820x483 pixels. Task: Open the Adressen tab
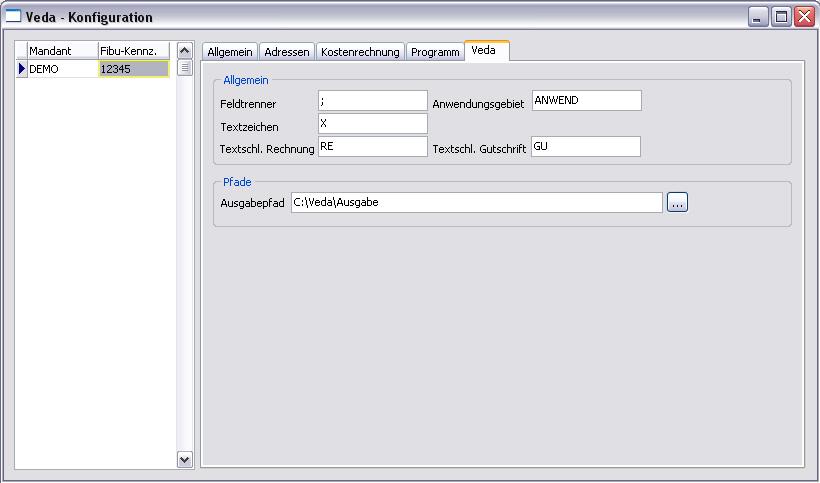(287, 52)
